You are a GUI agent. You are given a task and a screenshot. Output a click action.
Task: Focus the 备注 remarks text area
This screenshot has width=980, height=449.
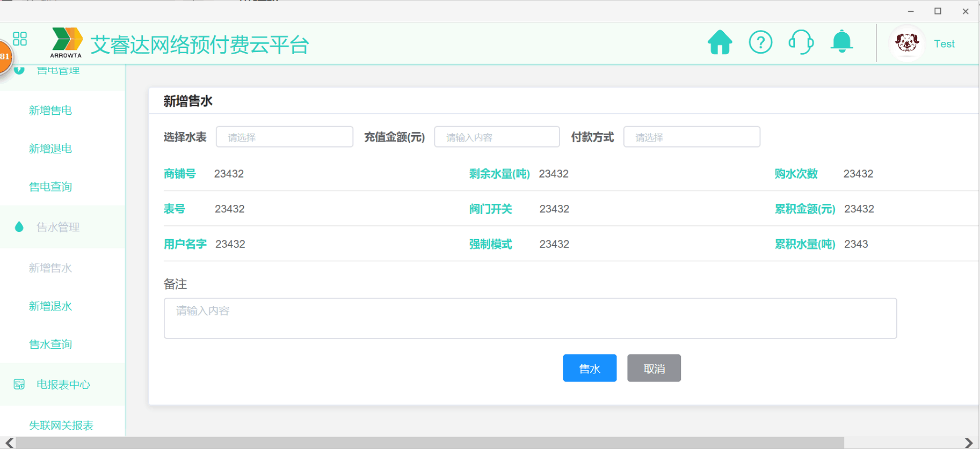[530, 318]
